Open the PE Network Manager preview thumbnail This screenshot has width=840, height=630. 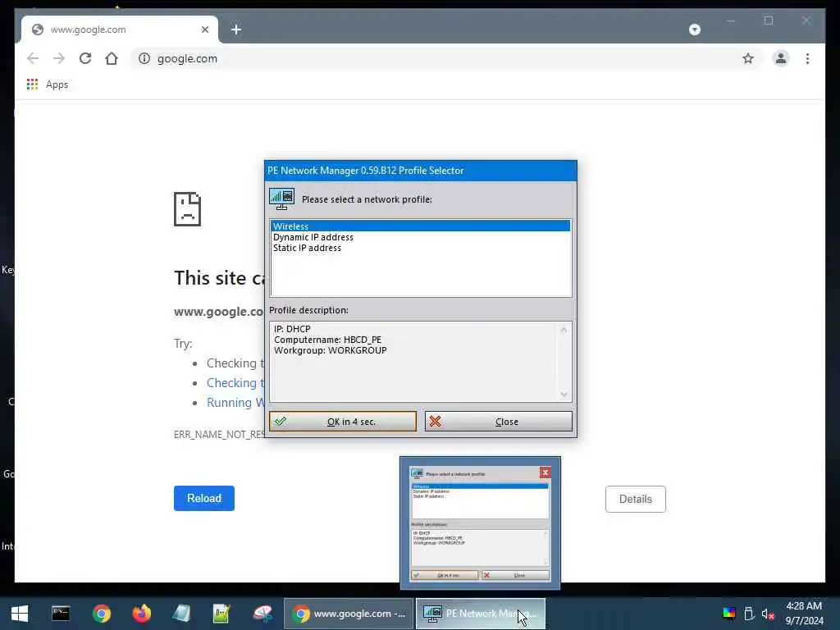pyautogui.click(x=480, y=523)
